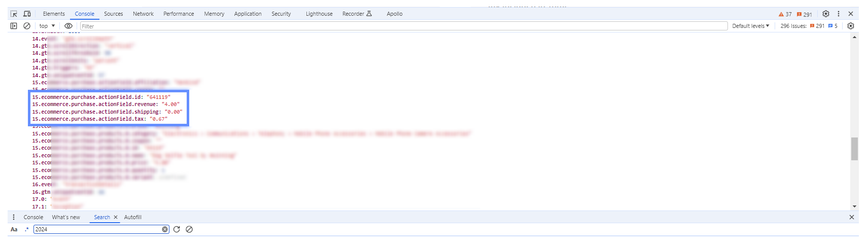Expand the Default levels dropdown
Screen dimensions: 868x244
pos(750,26)
